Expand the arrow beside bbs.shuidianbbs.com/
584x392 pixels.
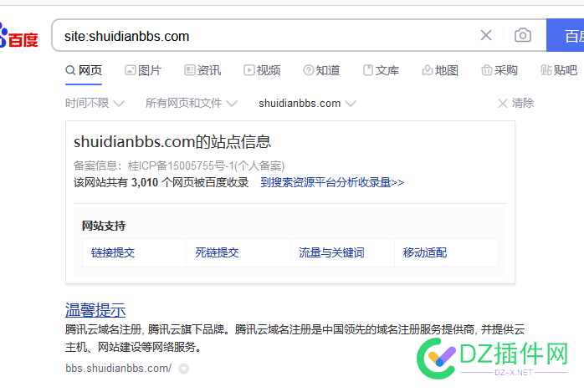click(x=183, y=369)
